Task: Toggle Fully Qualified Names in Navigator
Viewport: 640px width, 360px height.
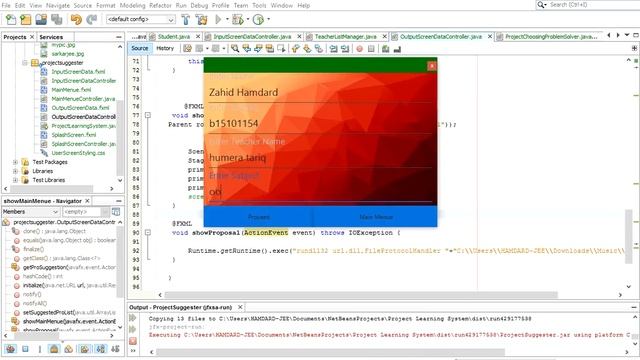Action: pyautogui.click(x=84, y=349)
